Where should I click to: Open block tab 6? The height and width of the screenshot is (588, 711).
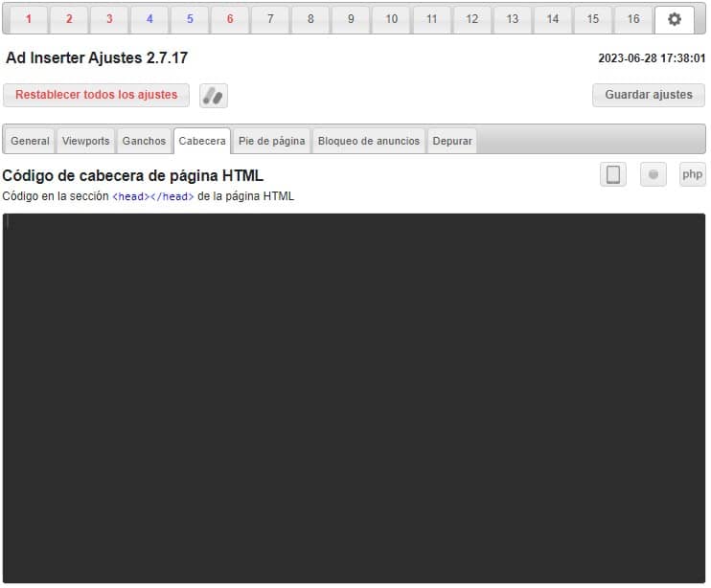click(230, 19)
